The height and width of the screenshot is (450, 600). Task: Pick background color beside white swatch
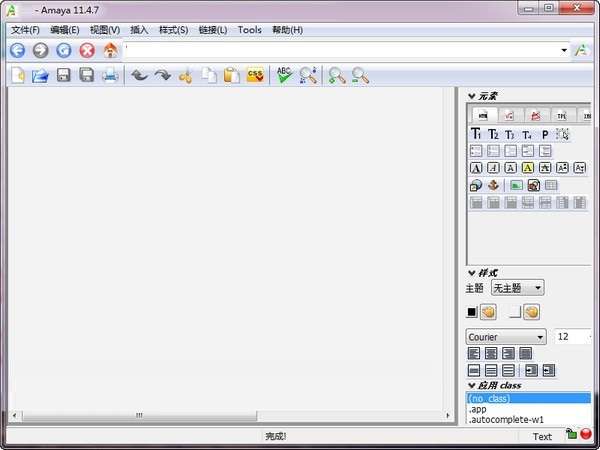532,312
